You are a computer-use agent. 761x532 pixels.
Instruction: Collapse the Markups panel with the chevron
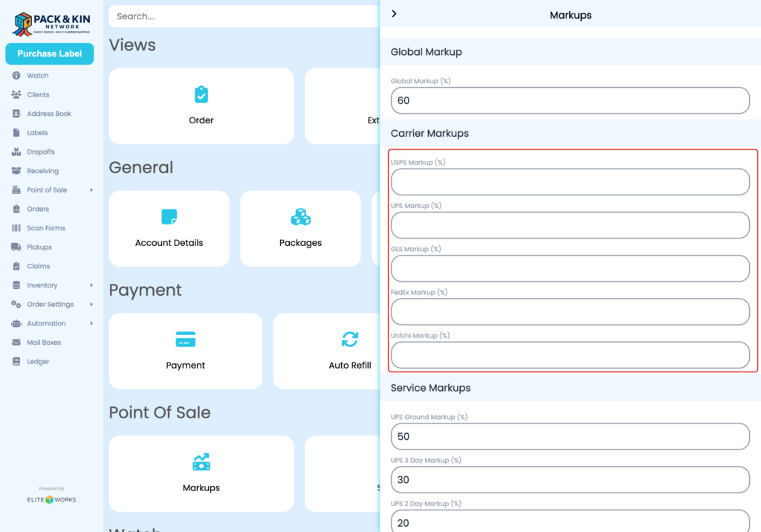click(394, 13)
